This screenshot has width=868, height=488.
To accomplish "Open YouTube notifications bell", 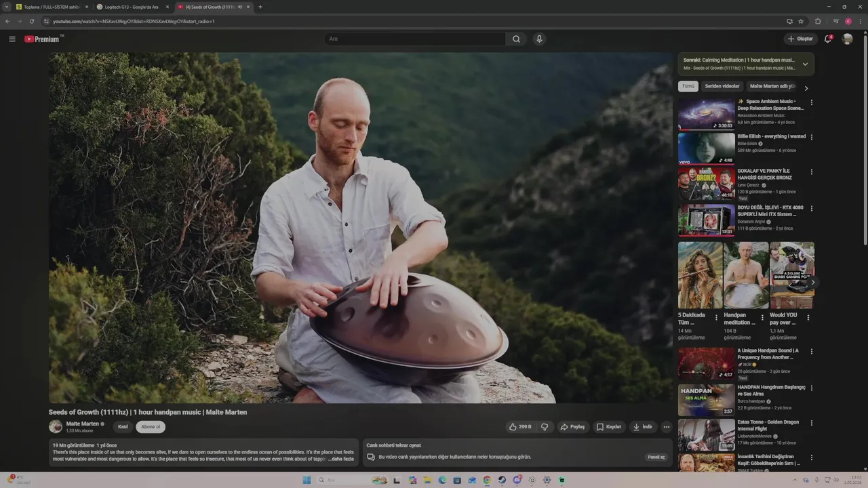I will tap(828, 39).
